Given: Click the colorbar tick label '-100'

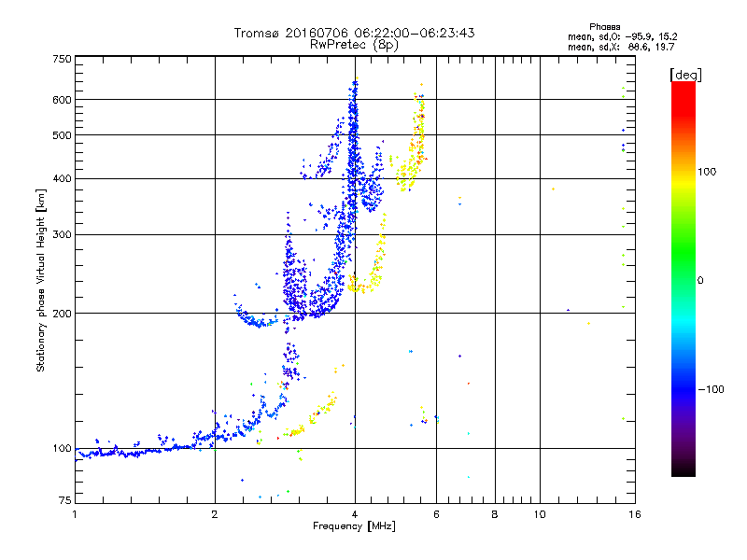Looking at the screenshot, I should (x=711, y=389).
